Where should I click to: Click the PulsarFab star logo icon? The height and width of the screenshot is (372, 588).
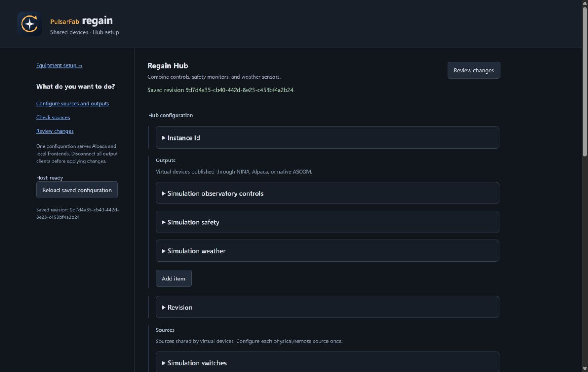[30, 24]
